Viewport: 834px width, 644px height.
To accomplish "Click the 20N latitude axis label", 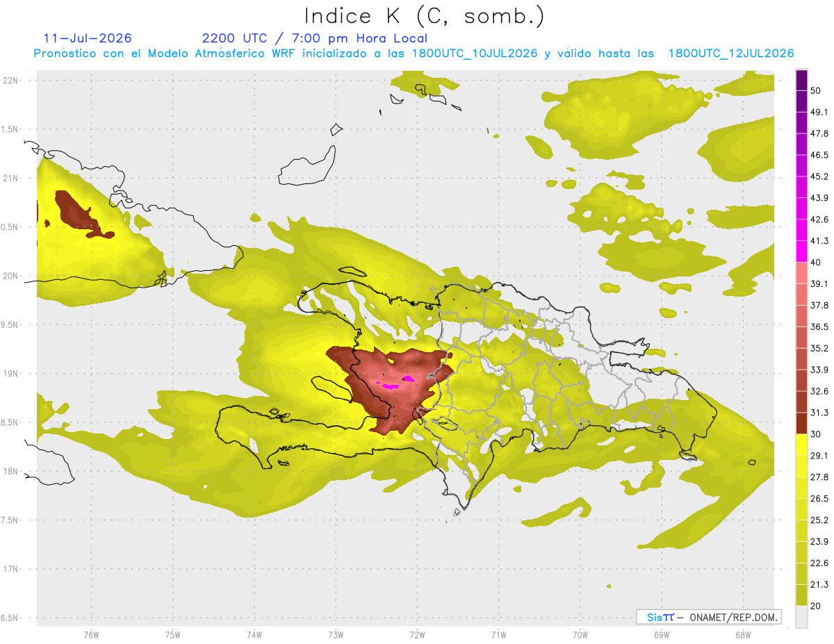I will click(x=10, y=276).
